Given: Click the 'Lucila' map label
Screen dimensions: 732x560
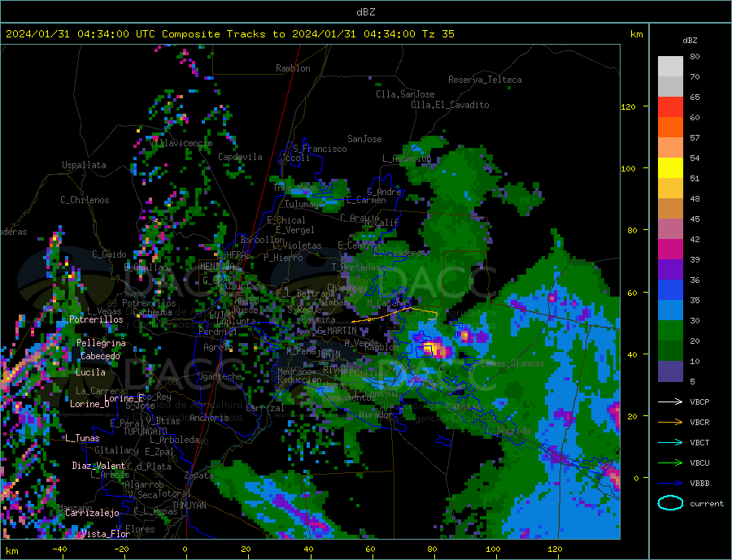Looking at the screenshot, I should point(90,372).
